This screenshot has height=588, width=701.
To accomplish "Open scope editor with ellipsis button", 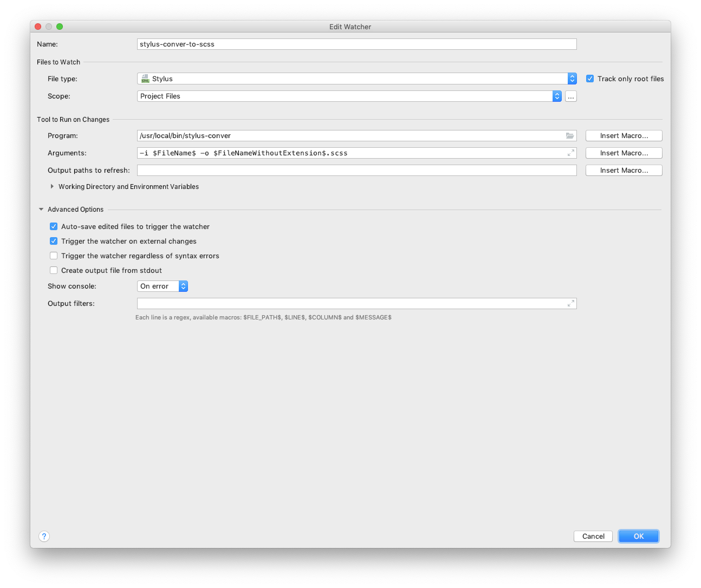I will (x=571, y=96).
